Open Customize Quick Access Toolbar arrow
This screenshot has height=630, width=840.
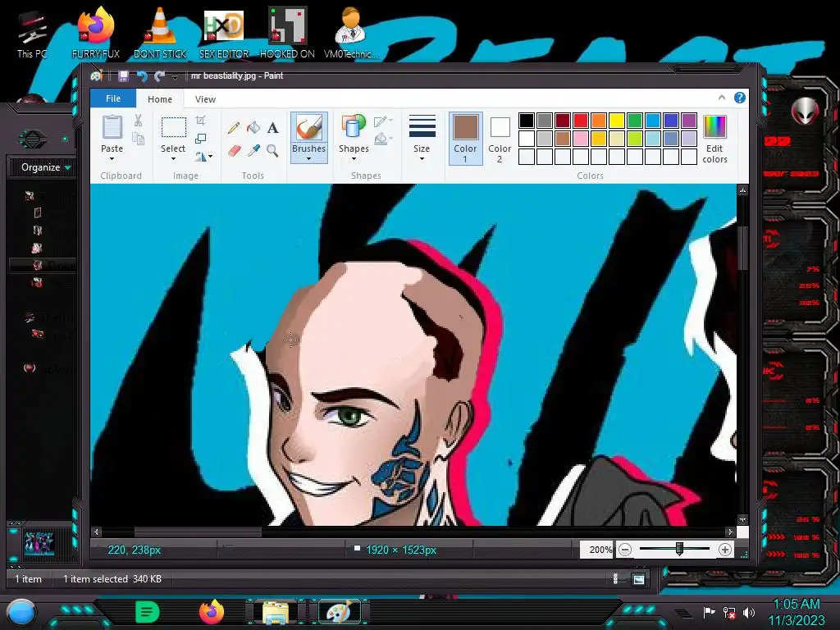pyautogui.click(x=175, y=77)
